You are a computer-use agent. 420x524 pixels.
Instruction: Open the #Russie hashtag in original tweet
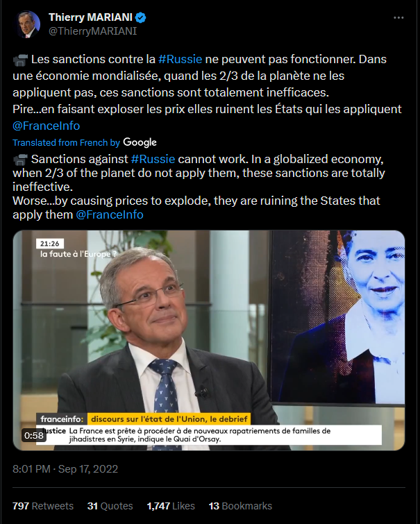180,59
